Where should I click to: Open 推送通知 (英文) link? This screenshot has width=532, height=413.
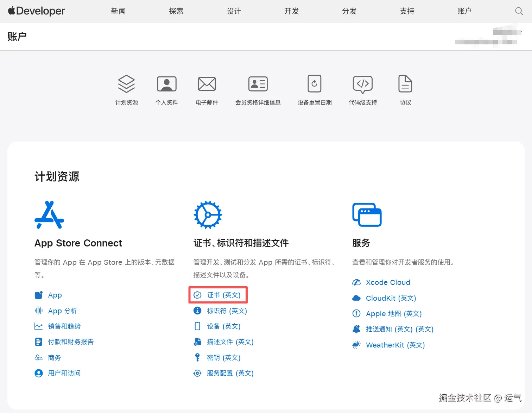point(400,329)
